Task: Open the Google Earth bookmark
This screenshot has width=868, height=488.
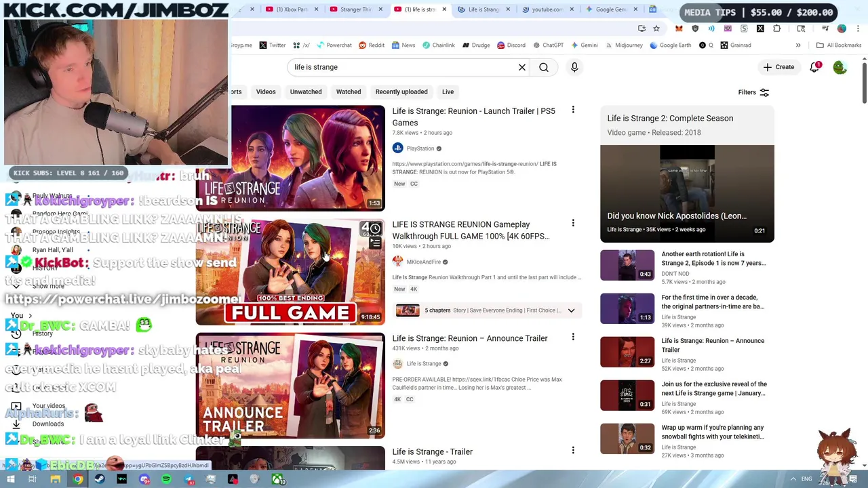Action: coord(670,45)
